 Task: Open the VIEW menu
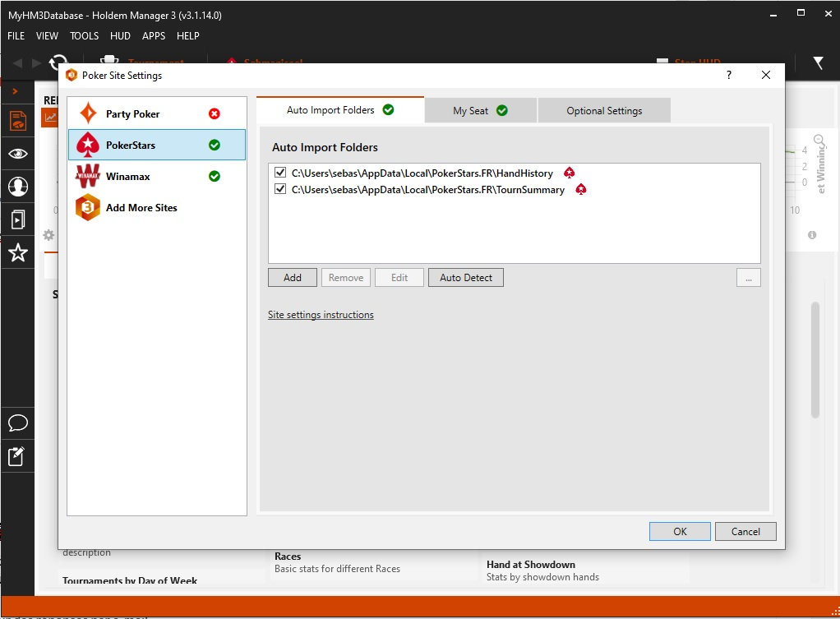pos(47,36)
